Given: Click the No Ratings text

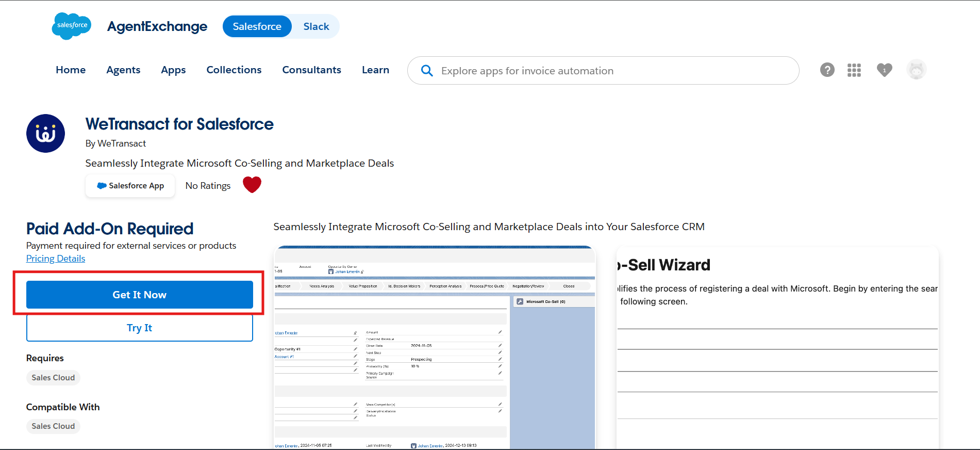Looking at the screenshot, I should [x=208, y=186].
